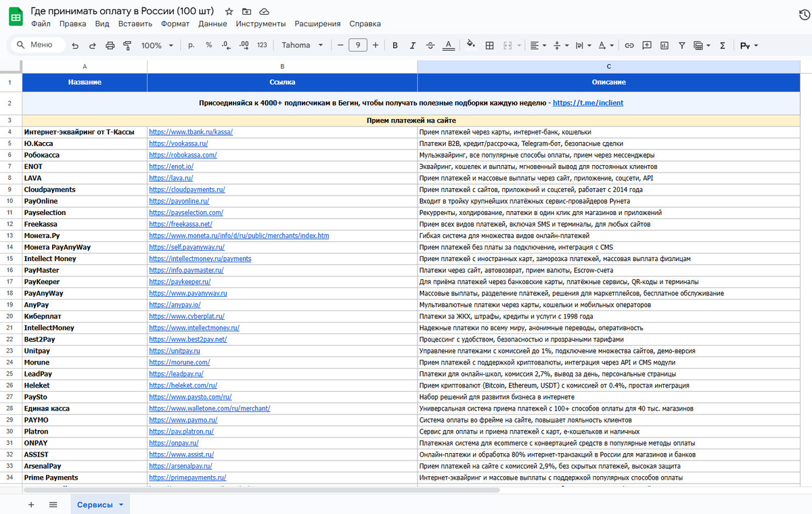Print the spreadsheet
The image size is (812, 514).
110,45
